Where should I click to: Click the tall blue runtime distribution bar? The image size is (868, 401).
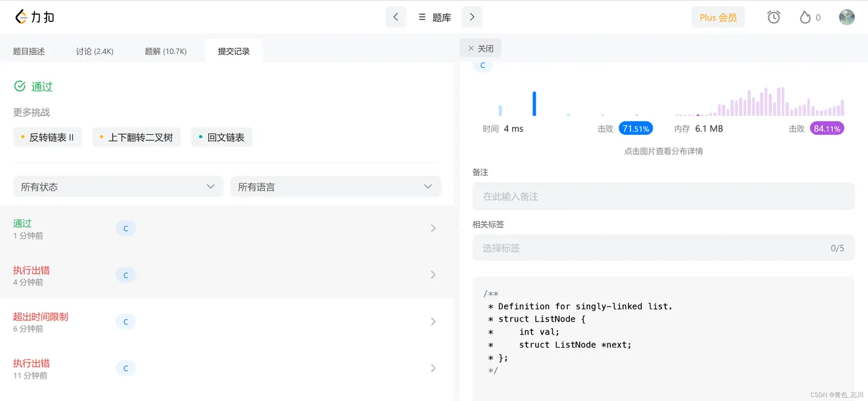534,104
